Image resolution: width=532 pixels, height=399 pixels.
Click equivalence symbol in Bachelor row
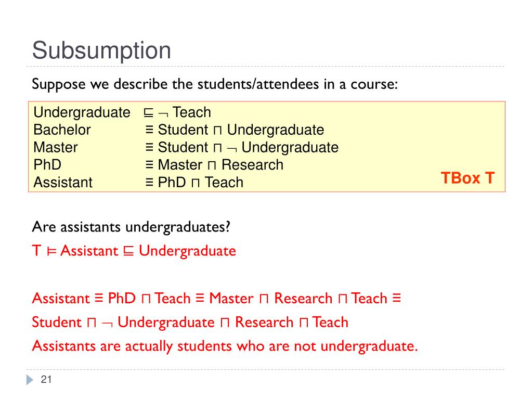[149, 130]
